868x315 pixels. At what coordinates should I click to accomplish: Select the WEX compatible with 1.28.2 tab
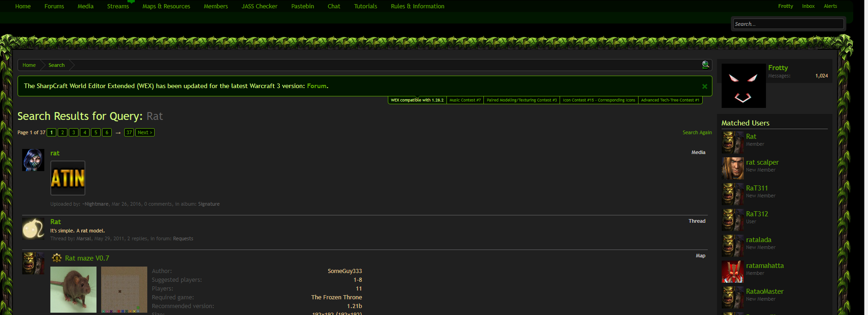(x=417, y=100)
